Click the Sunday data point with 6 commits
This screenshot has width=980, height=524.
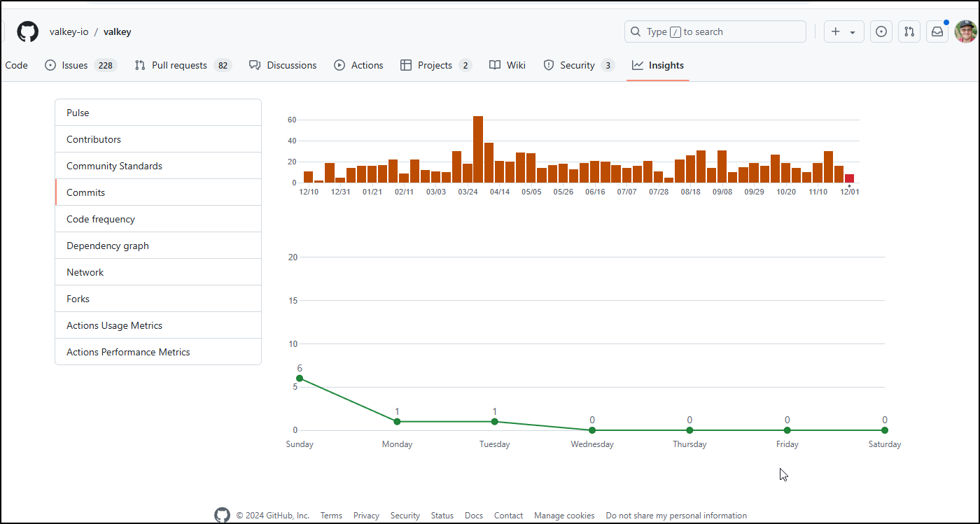tap(300, 378)
